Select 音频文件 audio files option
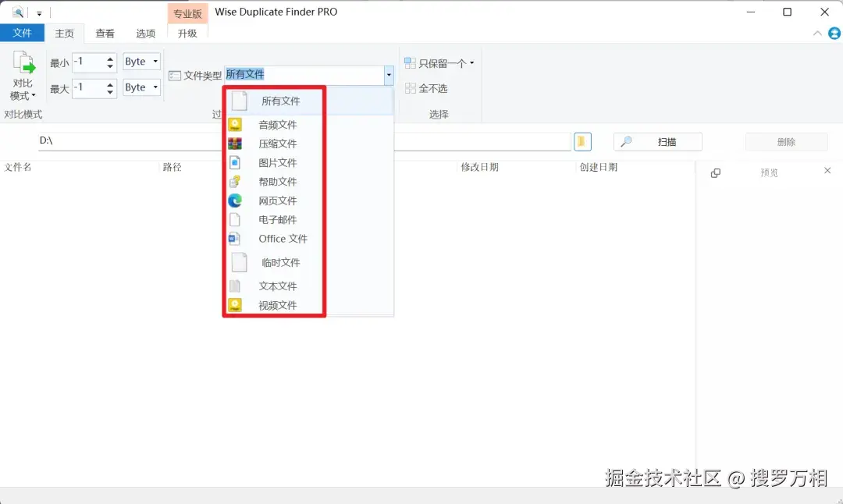This screenshot has height=504, width=843. [x=310, y=125]
